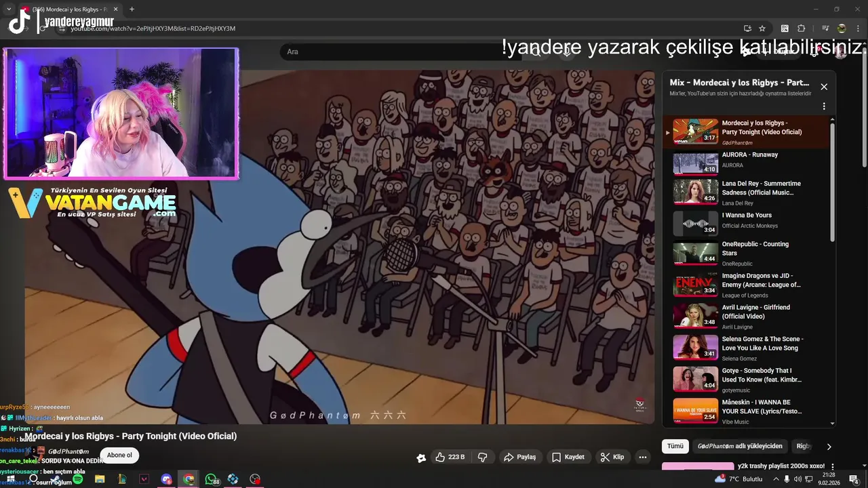Image resolution: width=868 pixels, height=488 pixels.
Task: Open media control icon in Chrome toolbar
Action: click(x=825, y=28)
